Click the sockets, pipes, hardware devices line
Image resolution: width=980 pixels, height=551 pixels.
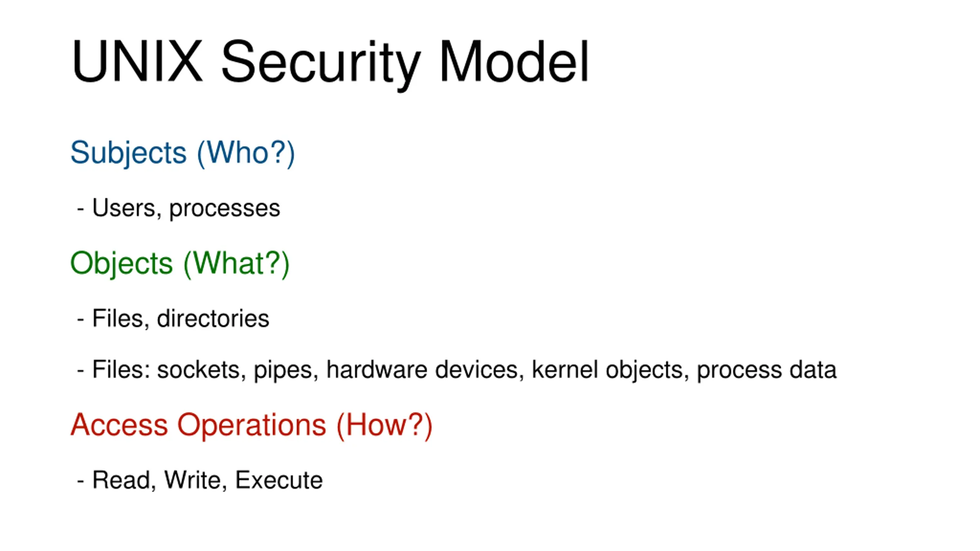[x=457, y=370]
